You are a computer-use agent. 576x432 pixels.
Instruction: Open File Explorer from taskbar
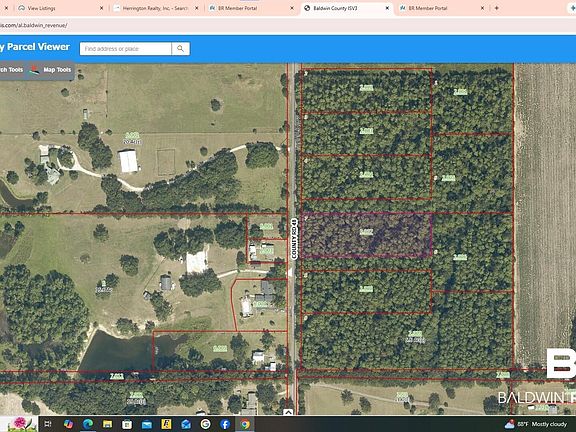(x=107, y=424)
